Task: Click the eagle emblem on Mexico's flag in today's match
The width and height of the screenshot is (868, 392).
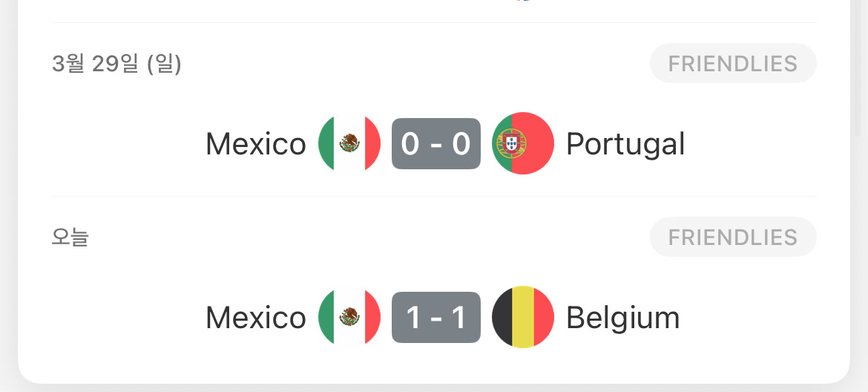Action: [x=349, y=317]
